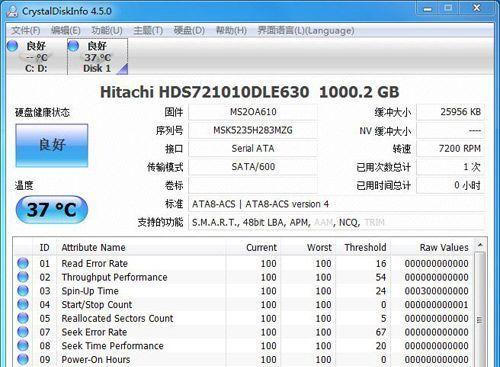Image resolution: width=500 pixels, height=367 pixels.
Task: Click the serial number field MSK5235H283MZG
Action: click(253, 130)
